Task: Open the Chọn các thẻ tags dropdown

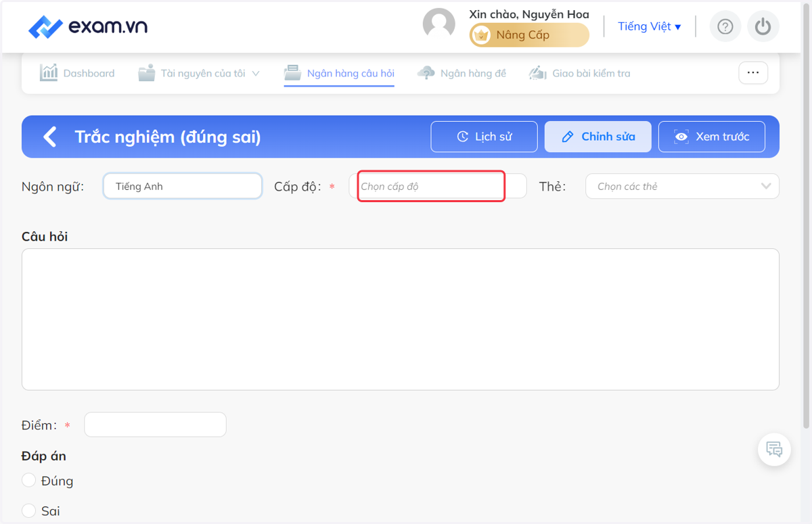Action: click(x=682, y=186)
